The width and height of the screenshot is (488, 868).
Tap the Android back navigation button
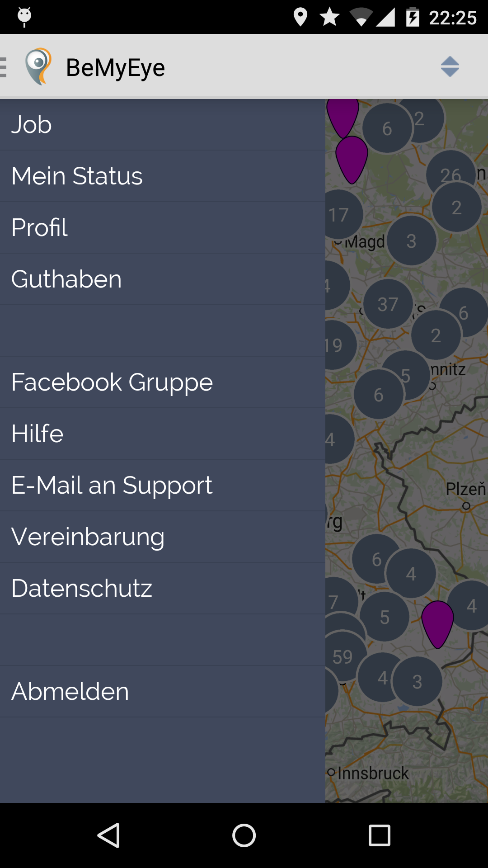coord(108,835)
